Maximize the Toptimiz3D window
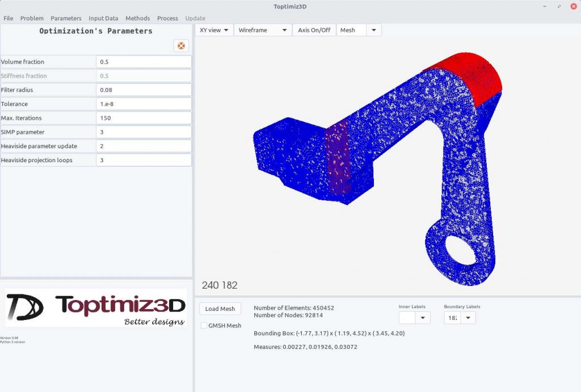Viewport: 581px width, 392px height. click(x=559, y=6)
